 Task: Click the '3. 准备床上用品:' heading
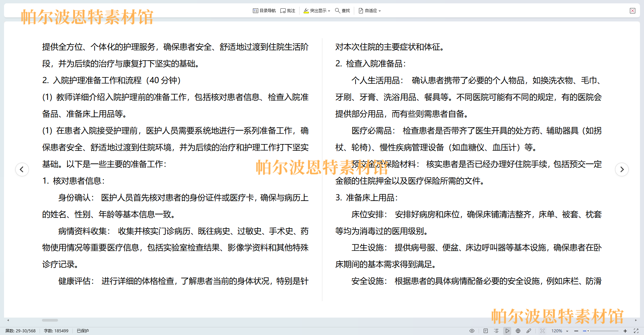tap(367, 198)
